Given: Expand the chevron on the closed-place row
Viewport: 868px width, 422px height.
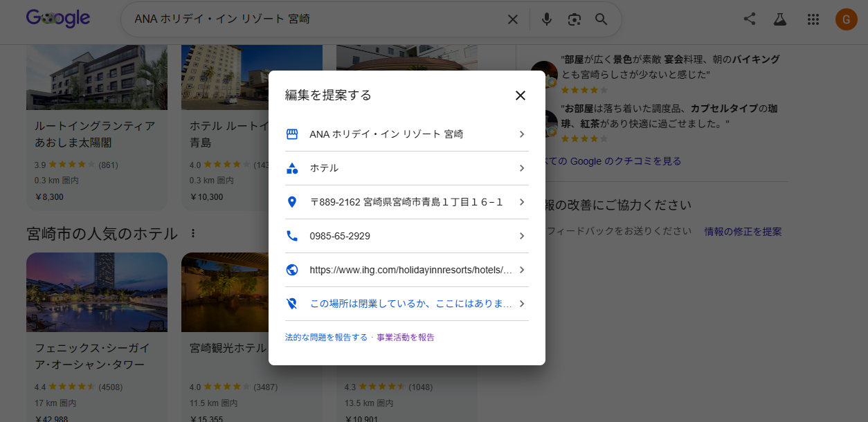Looking at the screenshot, I should click(x=522, y=304).
